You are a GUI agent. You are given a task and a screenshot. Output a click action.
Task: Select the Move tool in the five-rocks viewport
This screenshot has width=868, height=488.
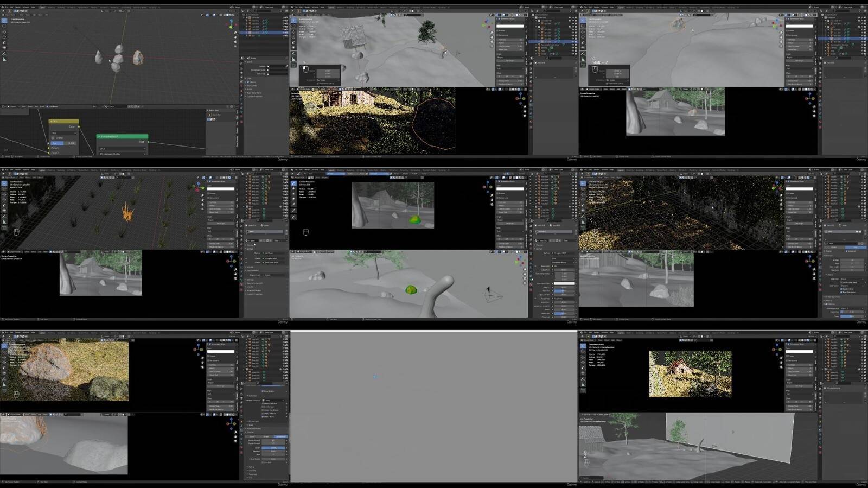tap(4, 32)
